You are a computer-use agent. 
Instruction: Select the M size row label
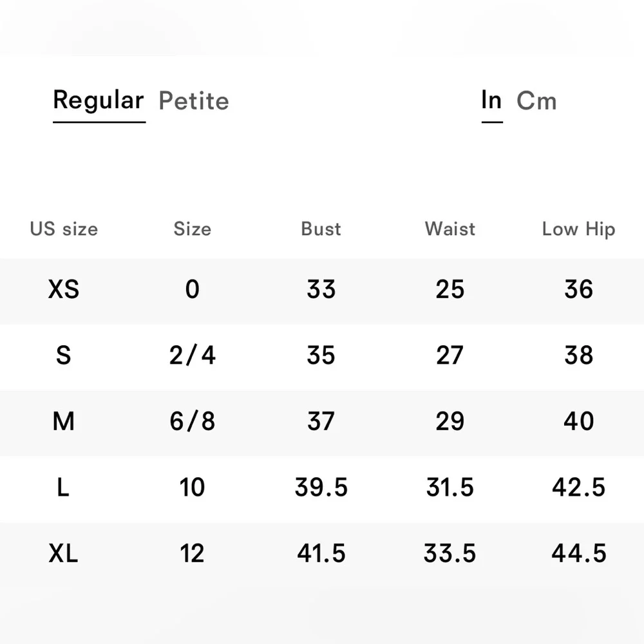pos(64,421)
